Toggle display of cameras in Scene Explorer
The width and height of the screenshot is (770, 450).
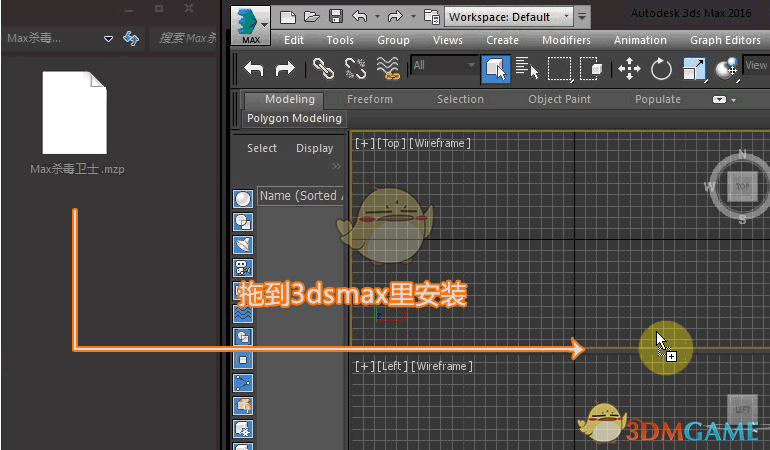coord(243,268)
